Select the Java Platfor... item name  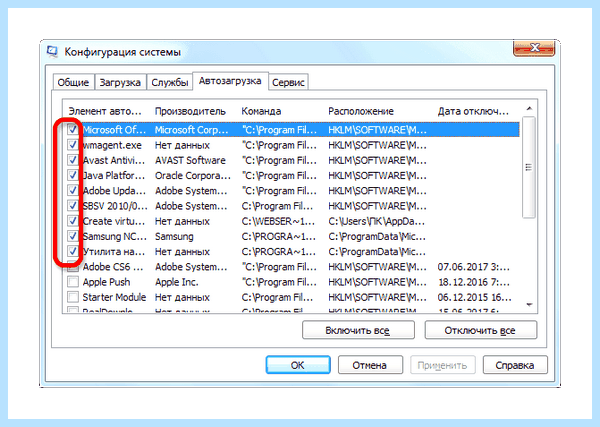[x=114, y=176]
